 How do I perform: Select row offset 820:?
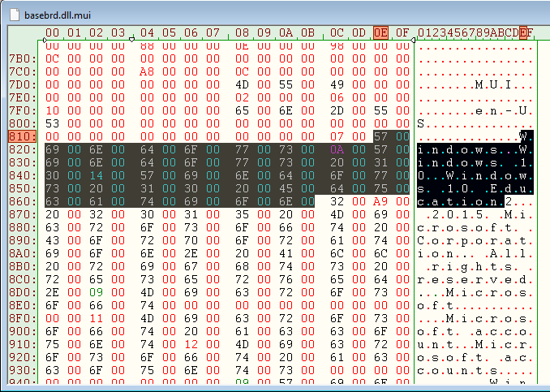pos(23,149)
